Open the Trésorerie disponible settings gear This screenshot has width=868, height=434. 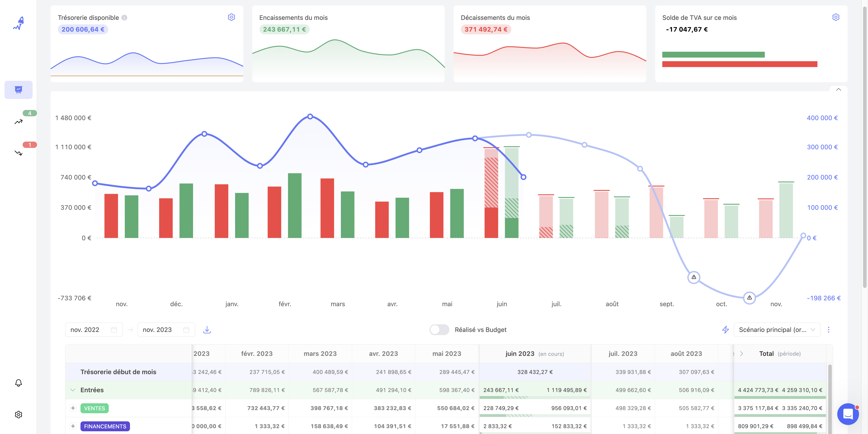[x=231, y=17]
